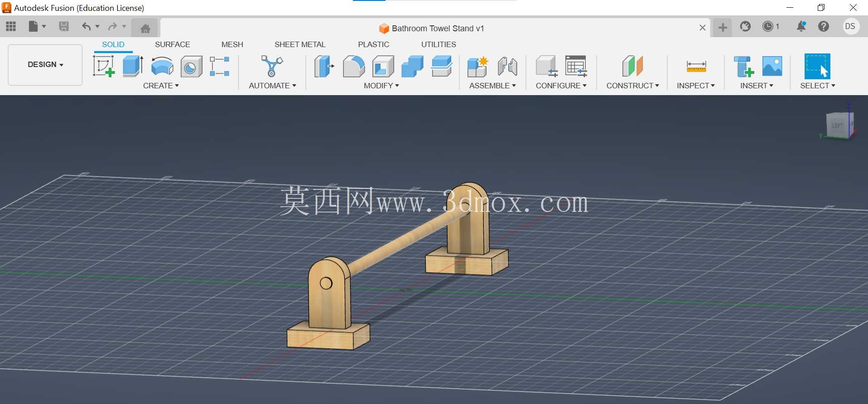The image size is (868, 404).
Task: Expand the SELECT menu
Action: coord(817,86)
